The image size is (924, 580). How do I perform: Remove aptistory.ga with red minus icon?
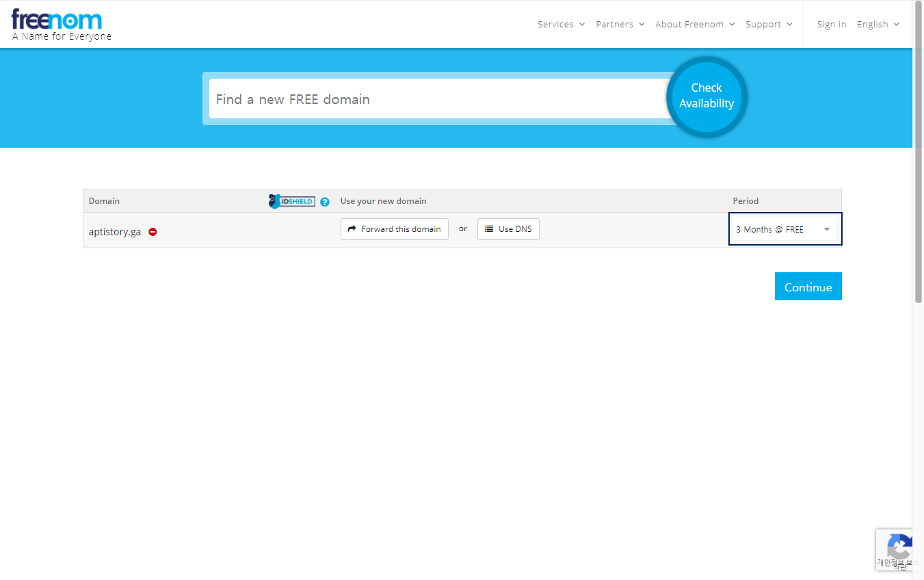tap(153, 232)
